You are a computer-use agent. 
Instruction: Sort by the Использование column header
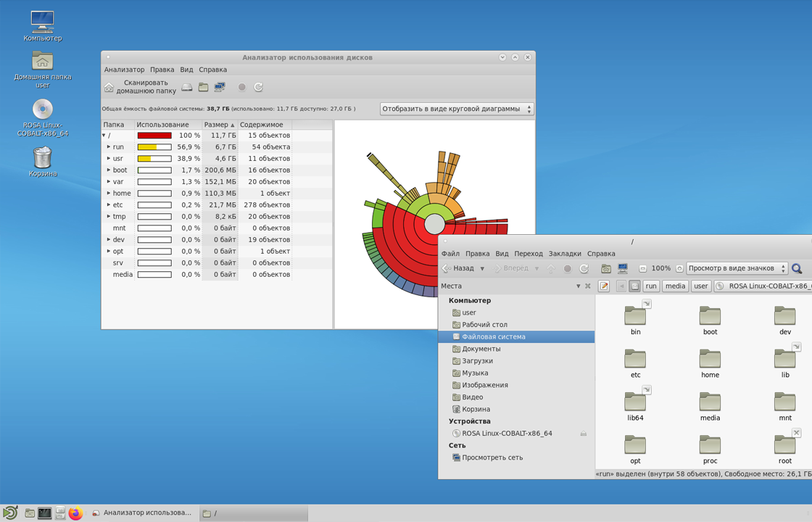[x=168, y=125]
